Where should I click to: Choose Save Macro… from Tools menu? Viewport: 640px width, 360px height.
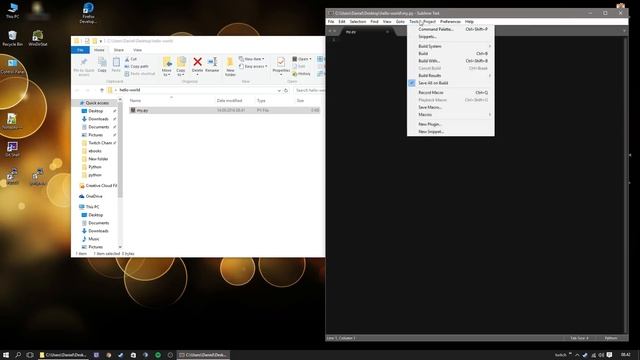[x=451, y=107]
